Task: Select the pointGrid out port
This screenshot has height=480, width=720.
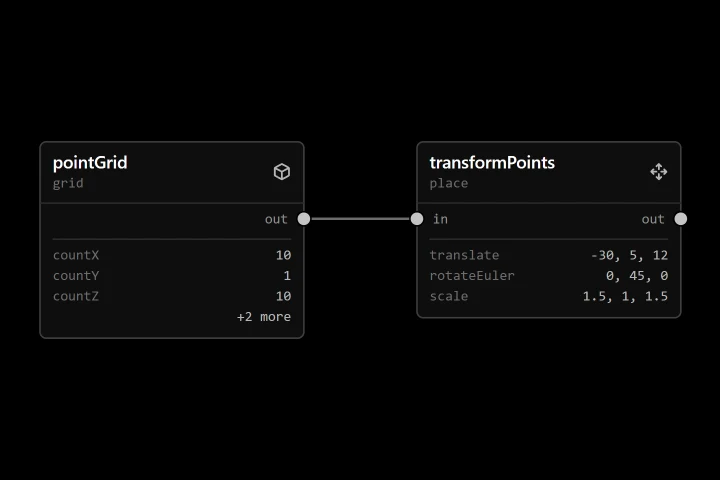Action: click(x=304, y=219)
